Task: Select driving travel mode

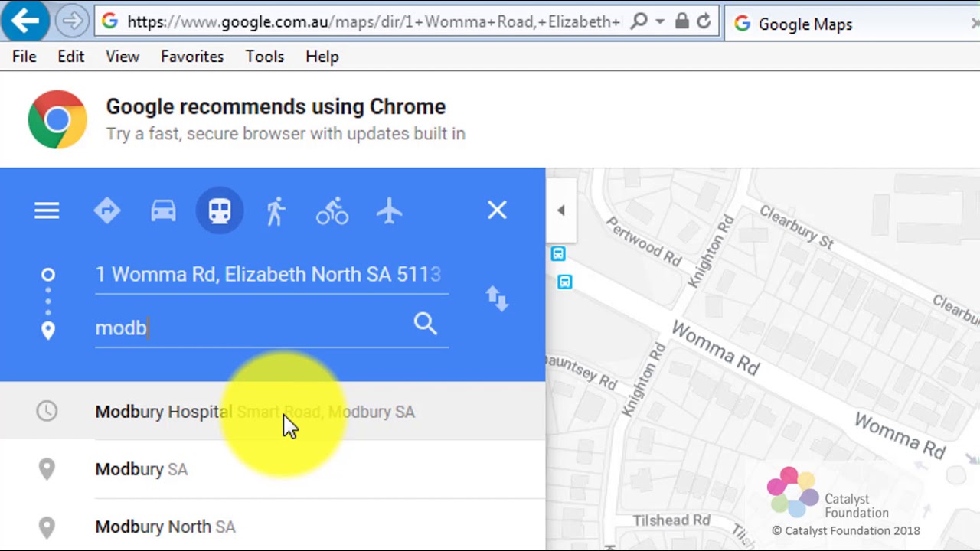Action: pos(163,210)
